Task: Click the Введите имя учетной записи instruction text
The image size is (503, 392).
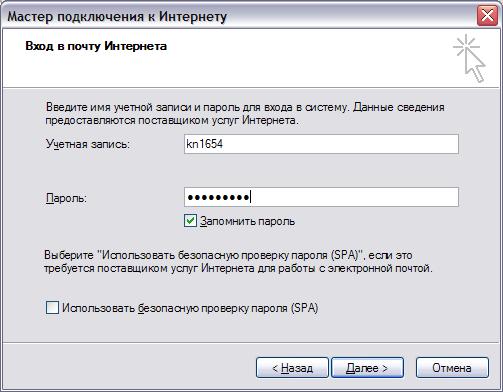Action: 245,114
